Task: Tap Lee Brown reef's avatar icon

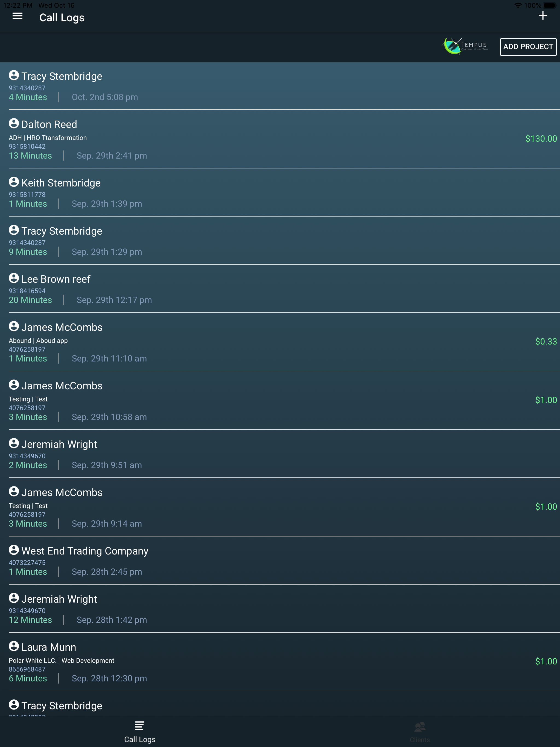Action: 14,278
